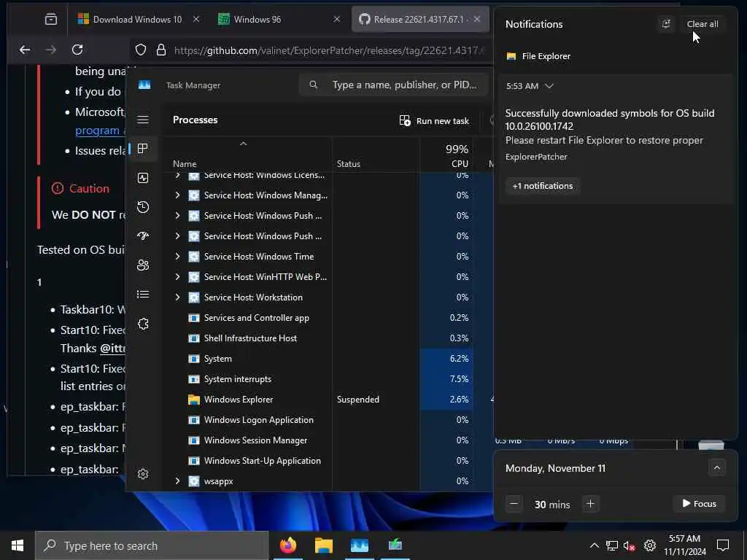The height and width of the screenshot is (560, 747).
Task: Click +1 notifications button
Action: click(x=543, y=186)
